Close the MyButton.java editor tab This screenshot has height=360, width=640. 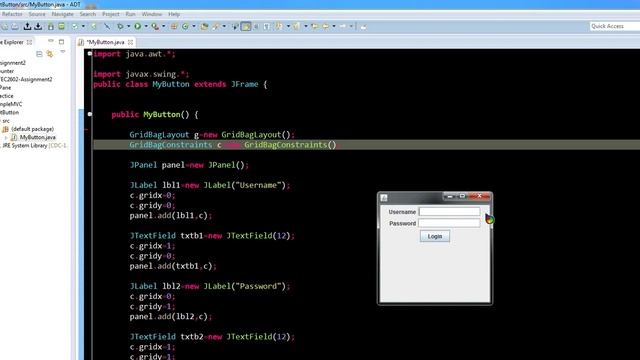(130, 42)
